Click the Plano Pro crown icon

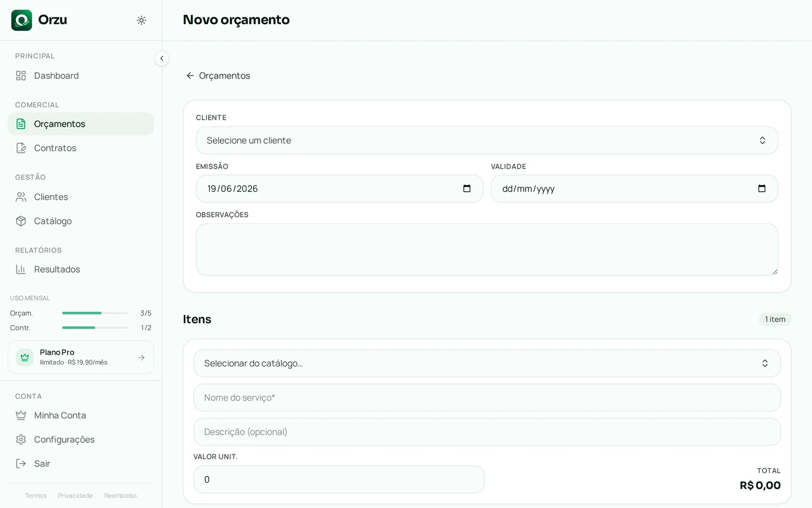point(25,357)
